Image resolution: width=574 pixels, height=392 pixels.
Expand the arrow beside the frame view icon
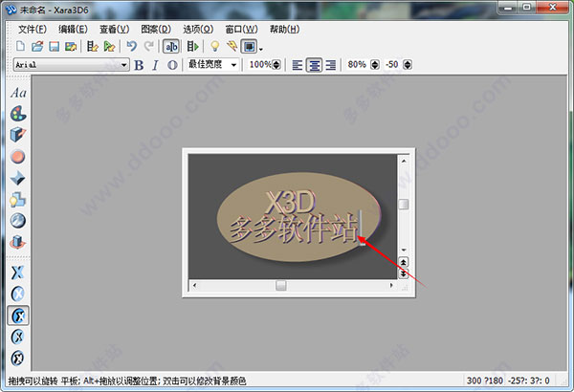(260, 49)
